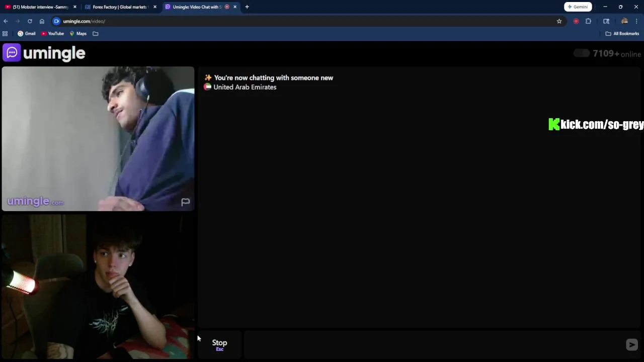
Task: Open the Gmail bookmark
Action: pyautogui.click(x=27, y=34)
